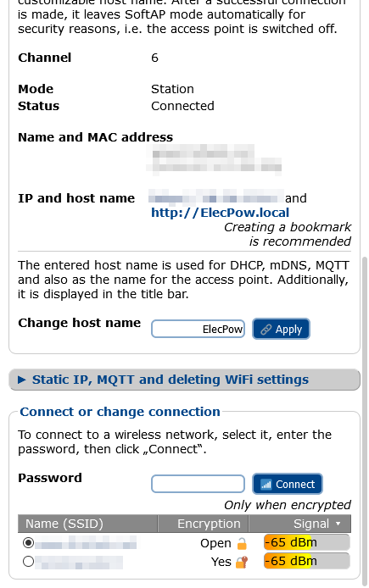Sort networks by Encryption column header
369x588 pixels.
click(x=203, y=524)
